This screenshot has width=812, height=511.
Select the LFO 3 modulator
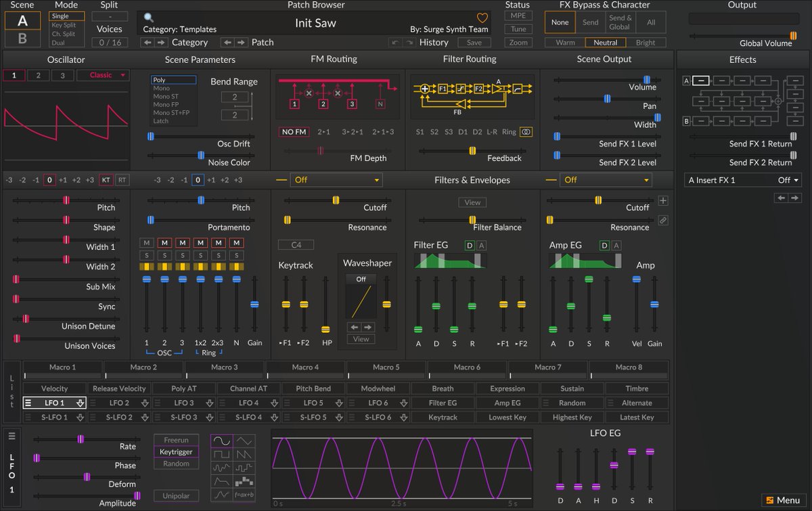pos(184,403)
